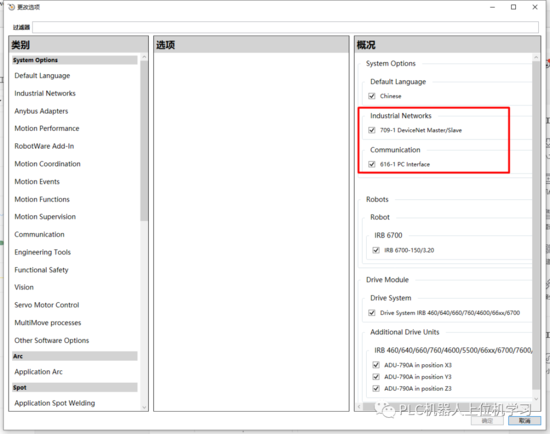The width and height of the screenshot is (550, 434).
Task: Click the Drive Module heading
Action: pos(387,280)
